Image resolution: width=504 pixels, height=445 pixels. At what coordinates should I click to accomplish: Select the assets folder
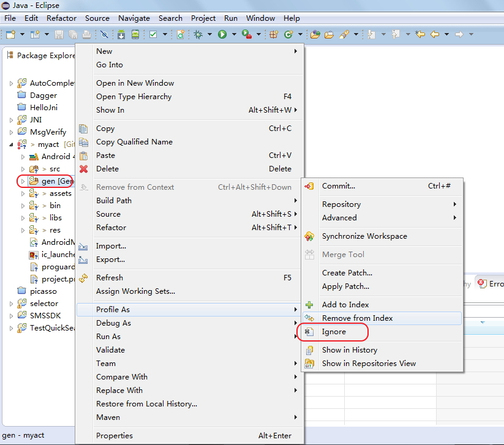[61, 193]
